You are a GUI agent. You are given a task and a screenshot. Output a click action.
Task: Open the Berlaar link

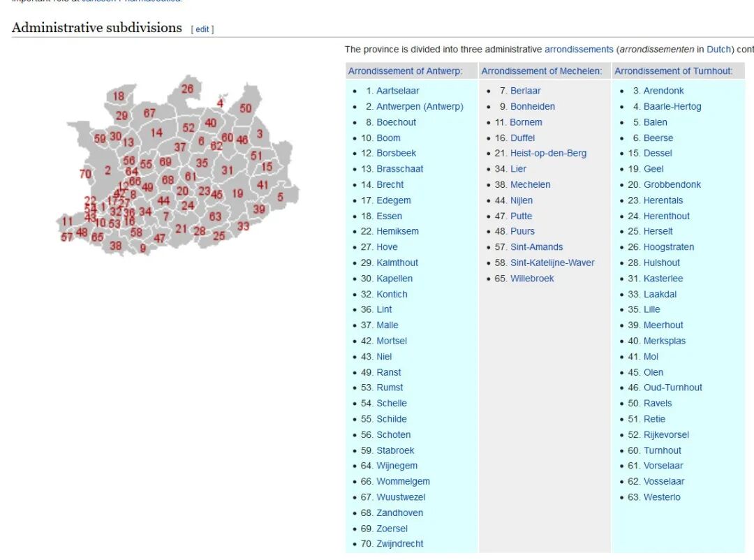(526, 91)
